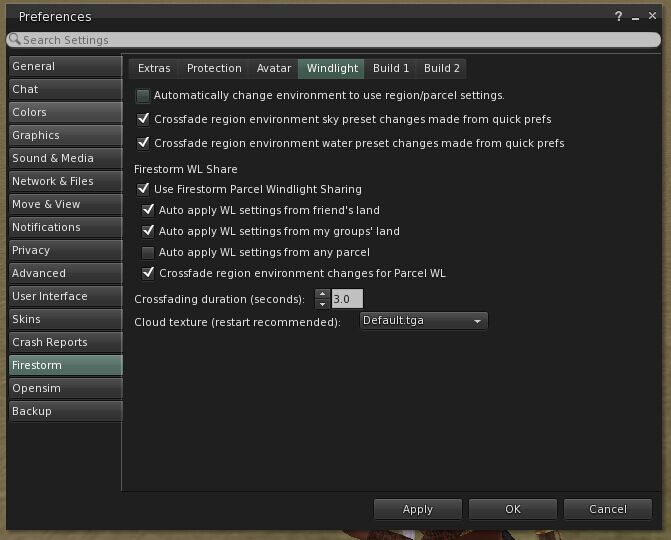Increase crossfading duration with up arrow

coord(322,294)
